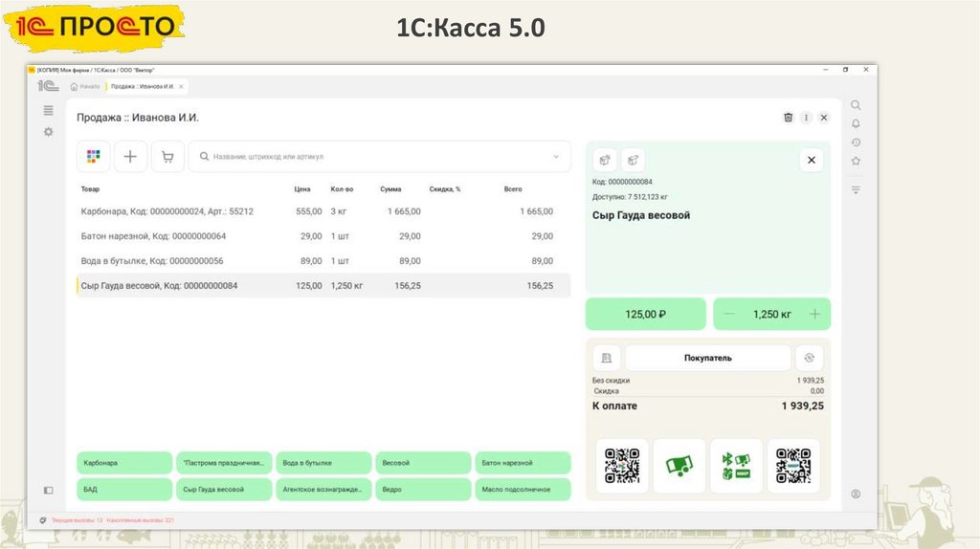Select the Сыр Гауда весовой table row
Screen dimensions: 980x549
(323, 285)
